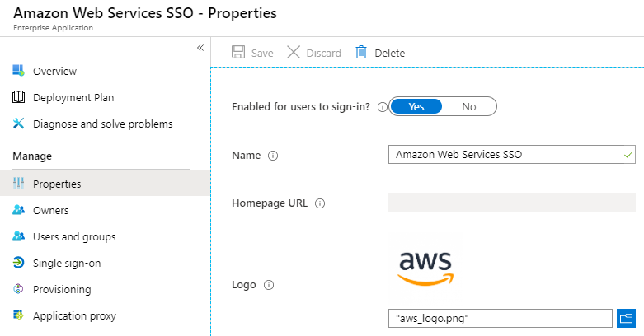Viewport: 644px width, 336px height.
Task: Click the Diagnose and solve problems wrench icon
Action: pos(18,124)
